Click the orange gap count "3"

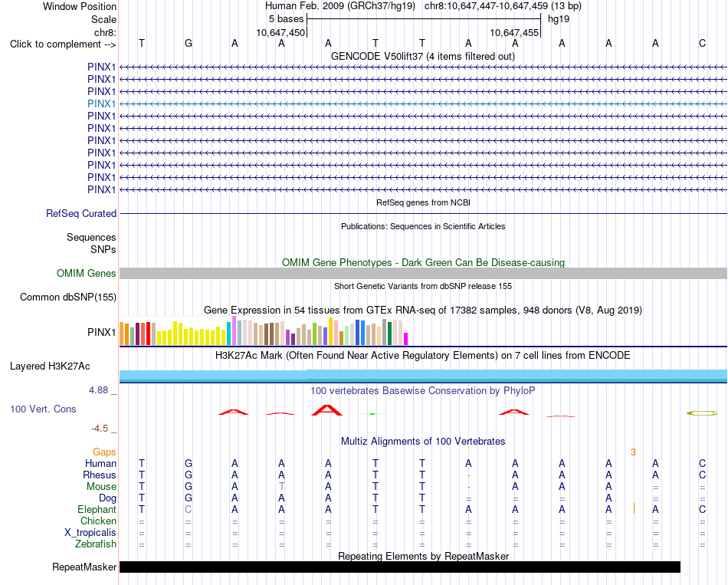(x=633, y=452)
